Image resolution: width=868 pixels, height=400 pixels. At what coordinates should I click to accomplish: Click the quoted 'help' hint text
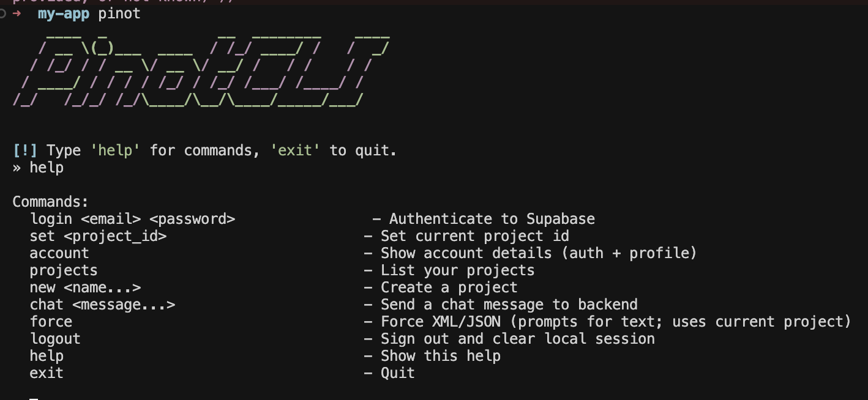[115, 150]
